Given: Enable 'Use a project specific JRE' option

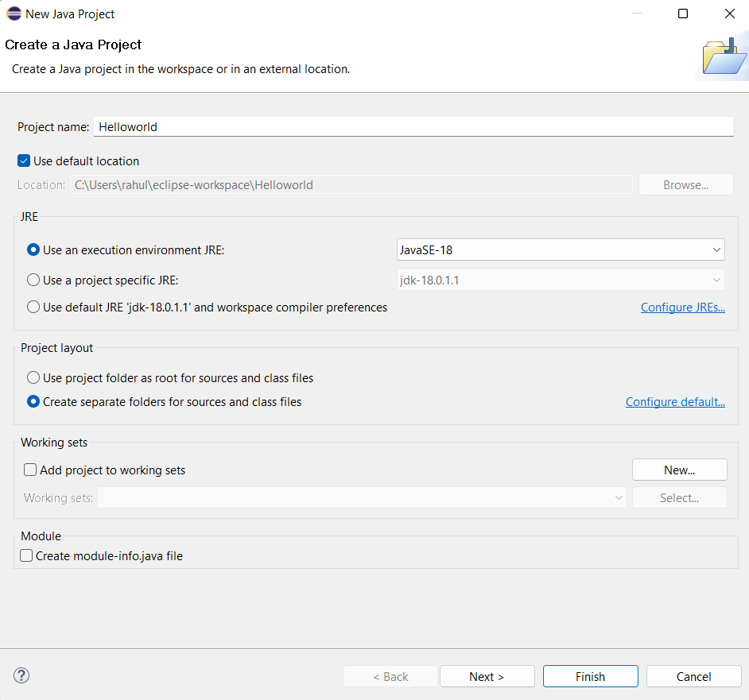Looking at the screenshot, I should pos(33,279).
